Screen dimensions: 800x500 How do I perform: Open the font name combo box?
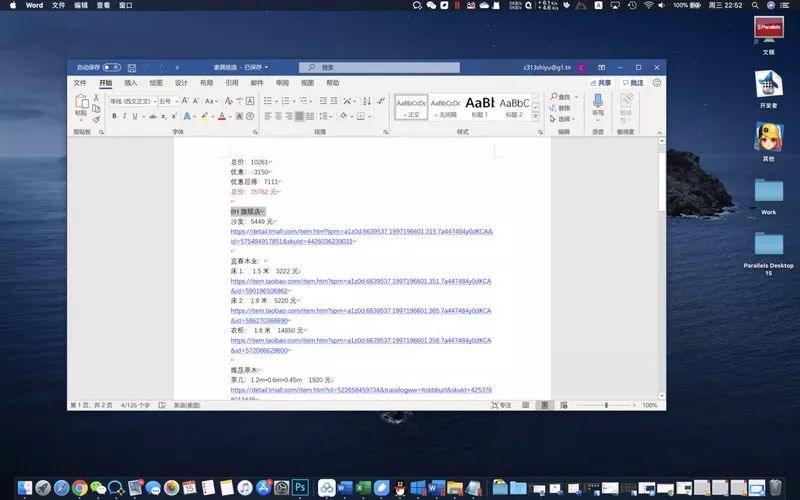133,101
